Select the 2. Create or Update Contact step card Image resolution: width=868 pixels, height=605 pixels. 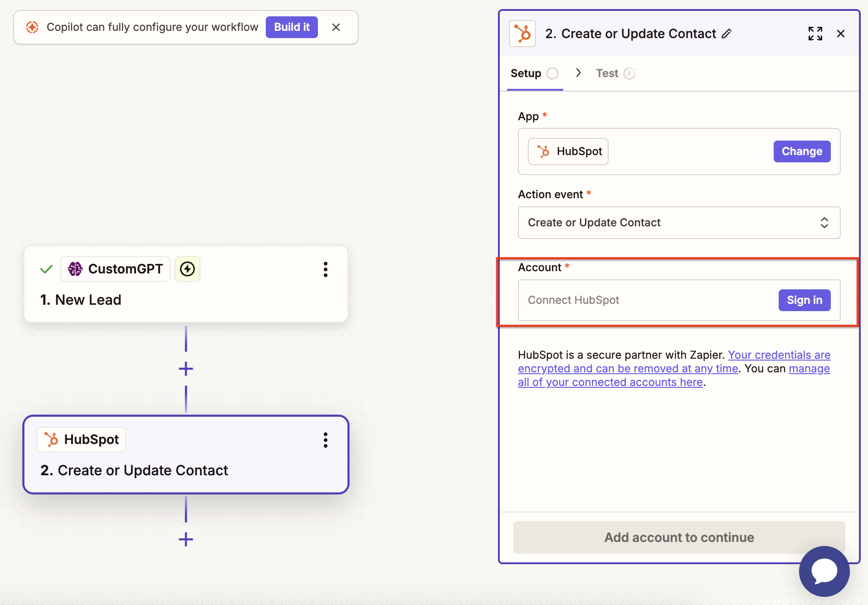point(186,454)
